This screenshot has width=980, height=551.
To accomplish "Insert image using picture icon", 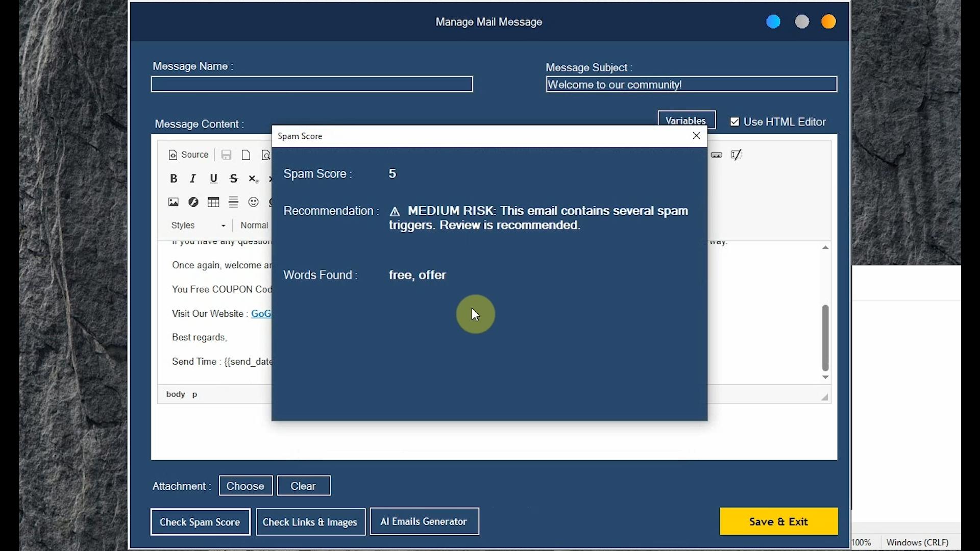I will click(x=174, y=202).
